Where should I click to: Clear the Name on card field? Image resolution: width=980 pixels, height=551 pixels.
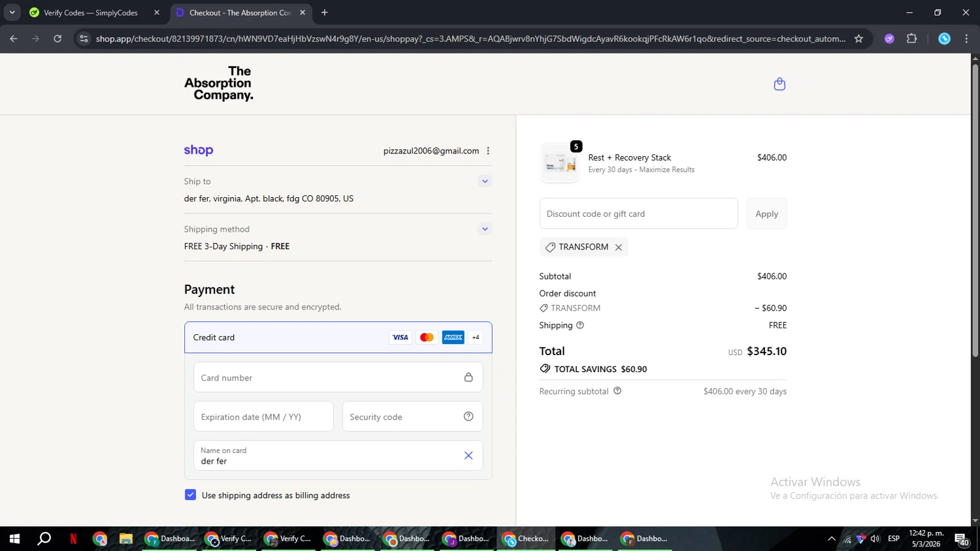[x=468, y=456]
